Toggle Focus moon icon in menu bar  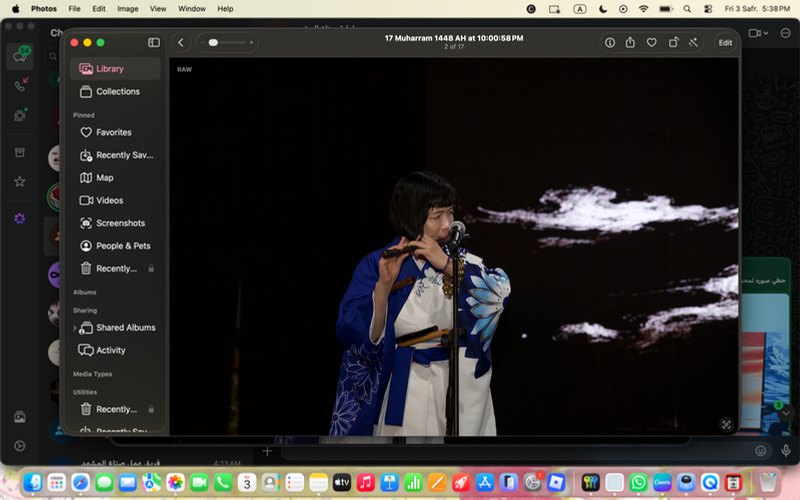coord(603,9)
